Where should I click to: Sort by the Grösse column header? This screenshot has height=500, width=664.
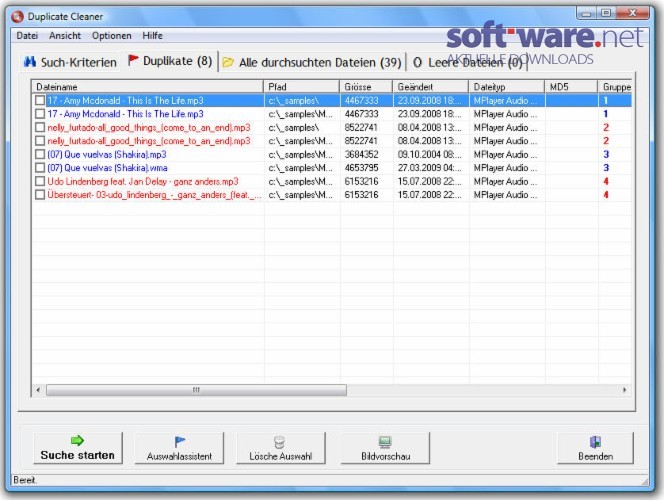(x=366, y=87)
